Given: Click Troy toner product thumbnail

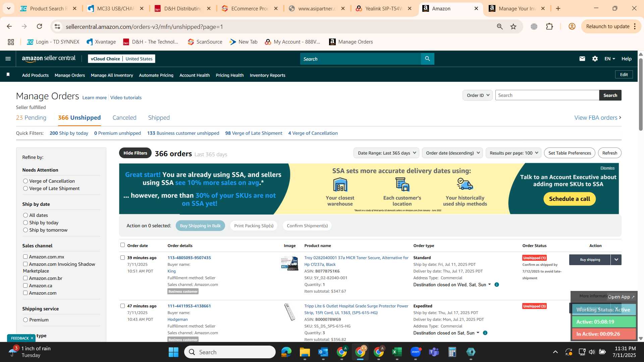Looking at the screenshot, I should (x=289, y=264).
